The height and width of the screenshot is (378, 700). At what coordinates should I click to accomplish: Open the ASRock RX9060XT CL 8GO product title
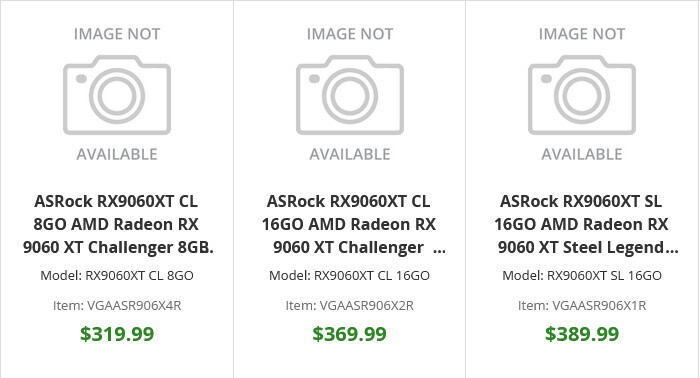117,224
